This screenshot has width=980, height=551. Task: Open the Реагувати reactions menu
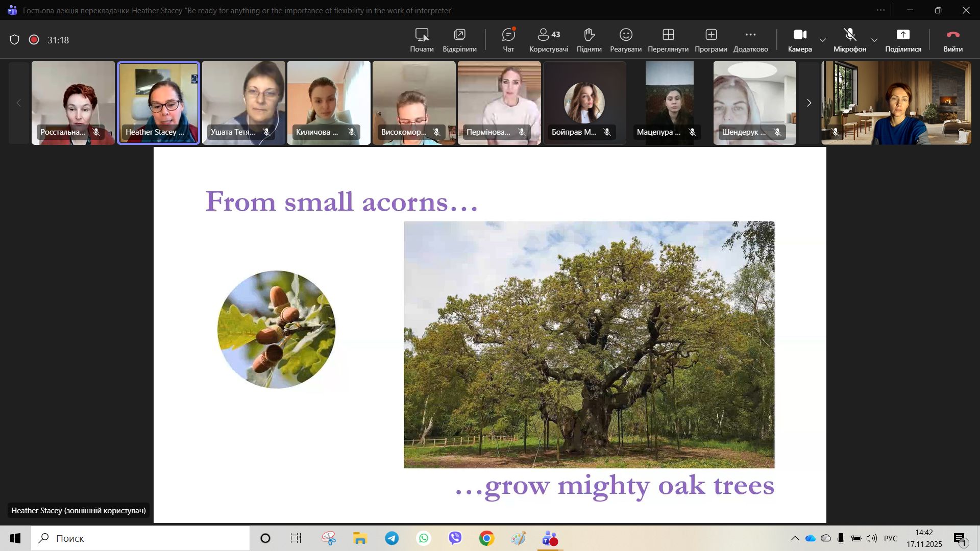point(625,40)
